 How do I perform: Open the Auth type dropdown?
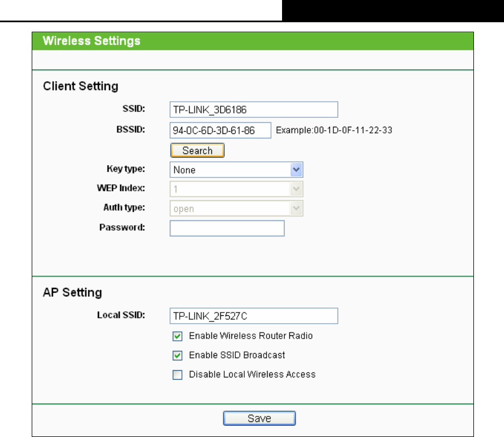[x=236, y=208]
